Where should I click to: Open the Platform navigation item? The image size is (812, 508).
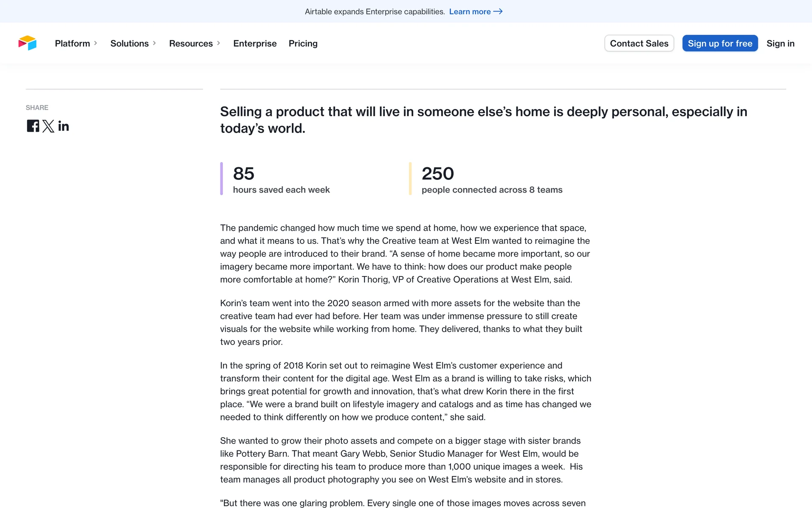click(x=72, y=43)
